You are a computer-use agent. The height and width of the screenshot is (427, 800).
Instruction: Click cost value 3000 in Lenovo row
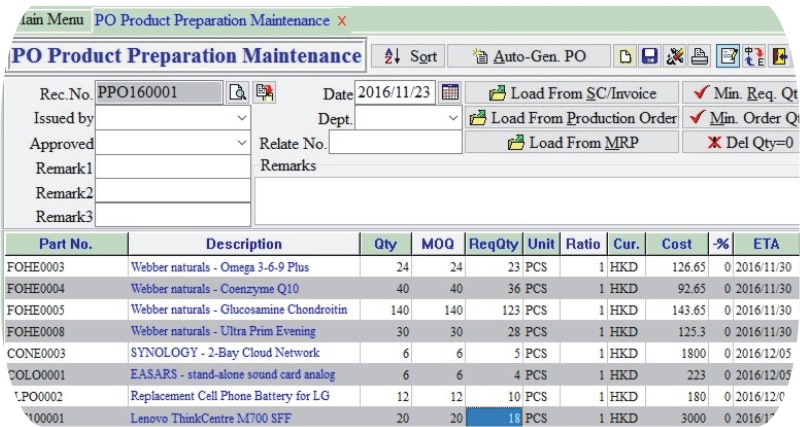[x=694, y=418]
